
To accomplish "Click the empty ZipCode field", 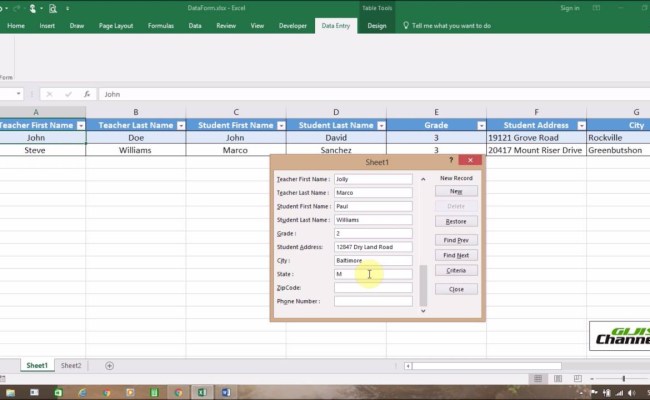I will [373, 288].
